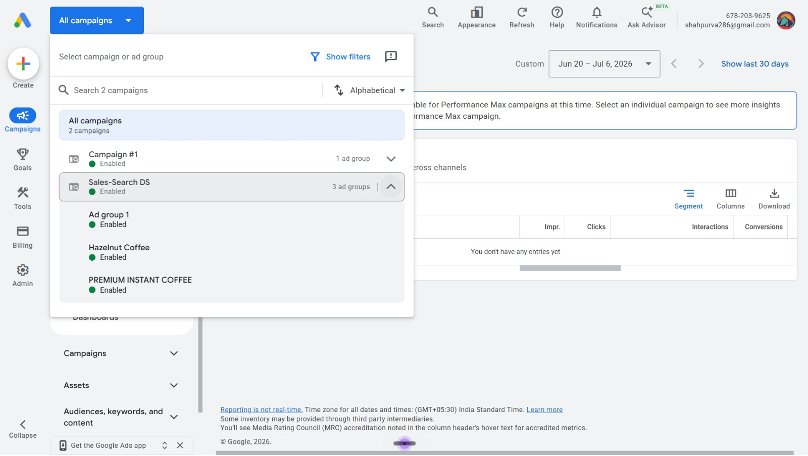Image resolution: width=808 pixels, height=456 pixels.
Task: Open Campaigns in the left sidebar
Action: (x=23, y=120)
